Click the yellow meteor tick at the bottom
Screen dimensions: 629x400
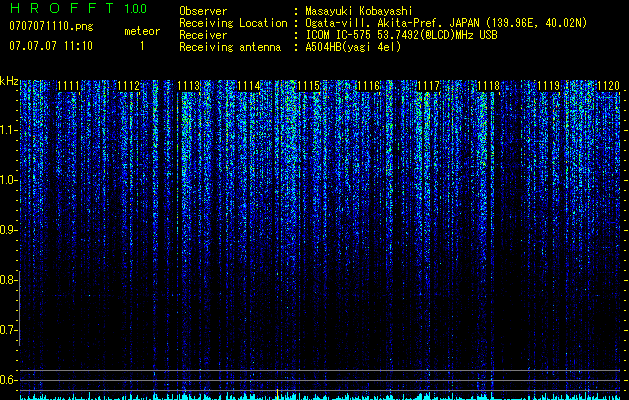(x=277, y=394)
